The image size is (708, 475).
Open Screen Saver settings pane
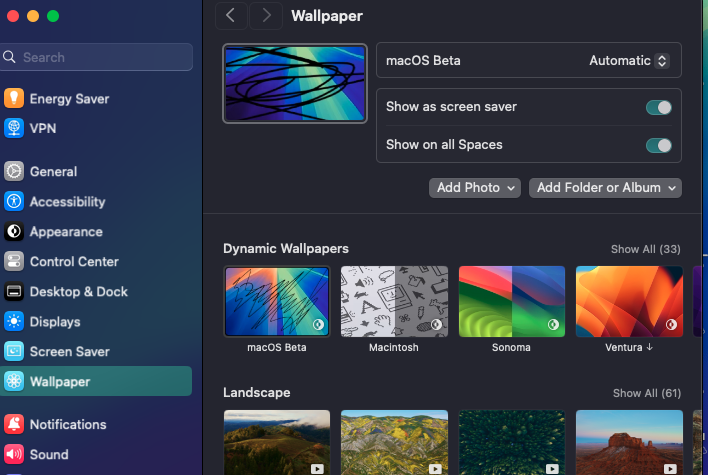[69, 351]
